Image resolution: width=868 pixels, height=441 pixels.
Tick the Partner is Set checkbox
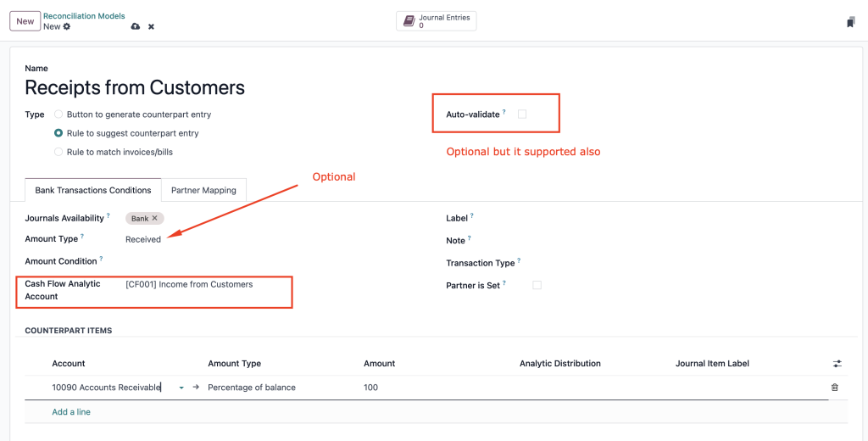pos(537,285)
